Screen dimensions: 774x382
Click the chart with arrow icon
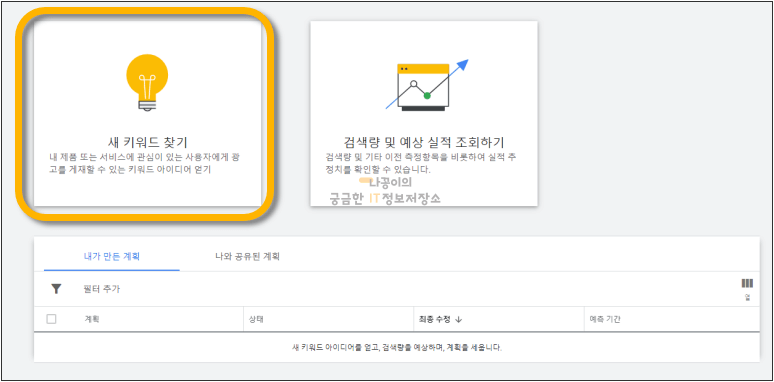pyautogui.click(x=426, y=85)
